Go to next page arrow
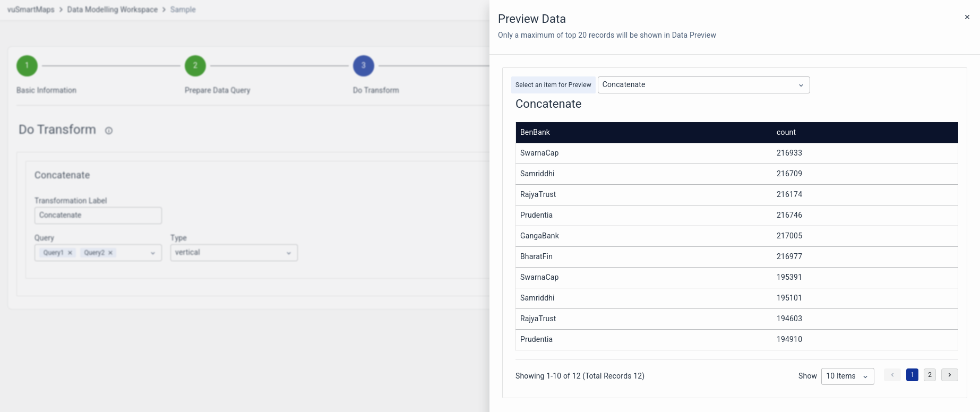980x412 pixels. tap(949, 375)
